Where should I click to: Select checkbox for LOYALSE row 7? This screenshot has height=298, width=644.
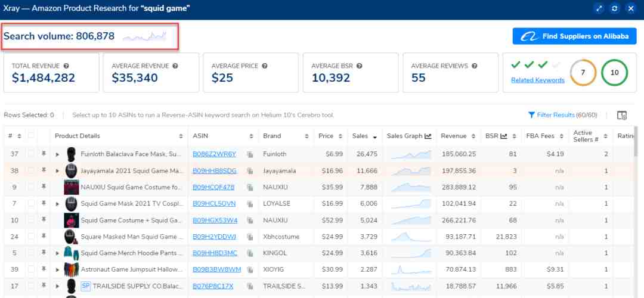tap(31, 203)
